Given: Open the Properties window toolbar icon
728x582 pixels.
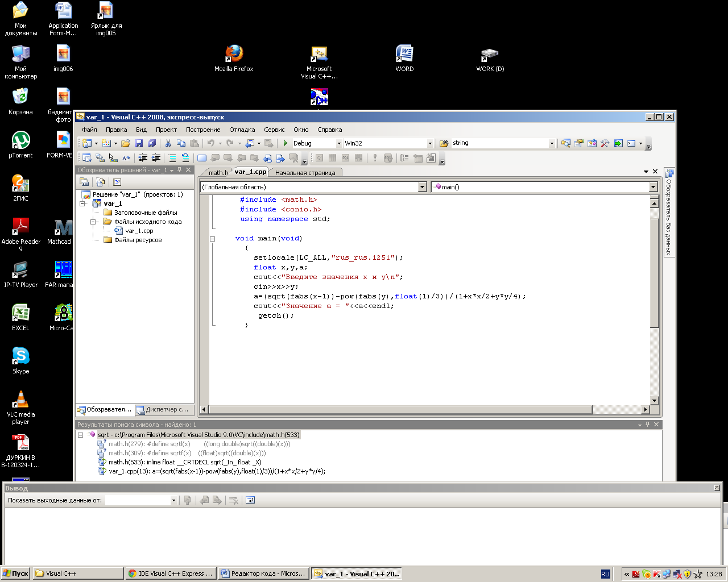Looking at the screenshot, I should click(579, 143).
